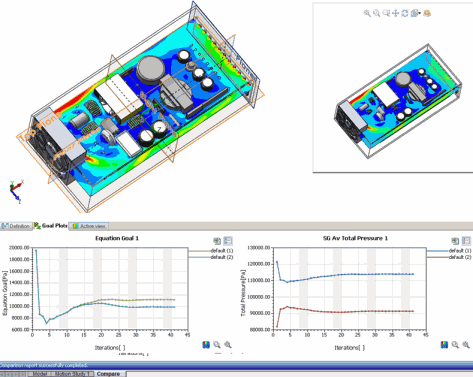This screenshot has height=377, width=473.
Task: Click zoom in icon under Total Pressure chart
Action: pos(466,345)
